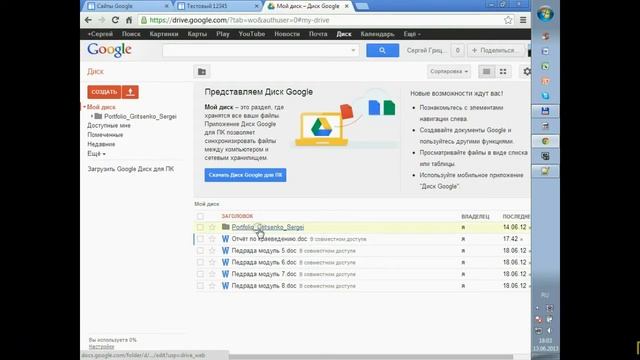The height and width of the screenshot is (360, 640).
Task: Click the Chrome taskbar icon
Action: (545, 141)
